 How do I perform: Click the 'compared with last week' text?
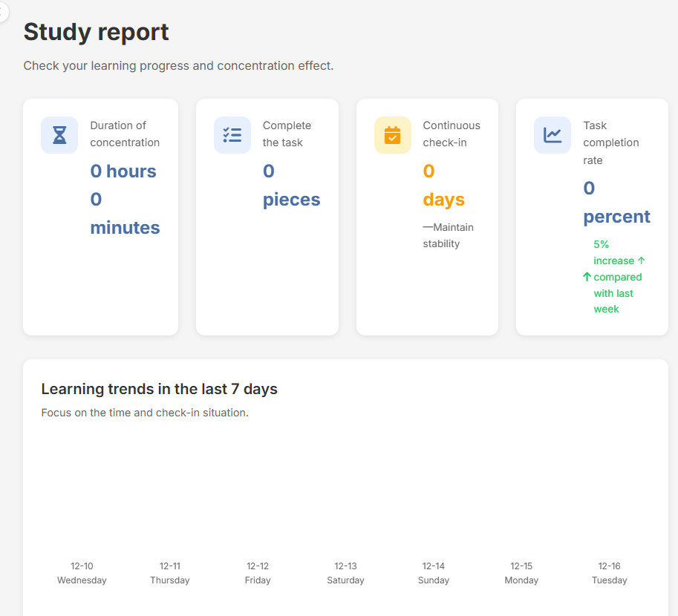coord(617,293)
